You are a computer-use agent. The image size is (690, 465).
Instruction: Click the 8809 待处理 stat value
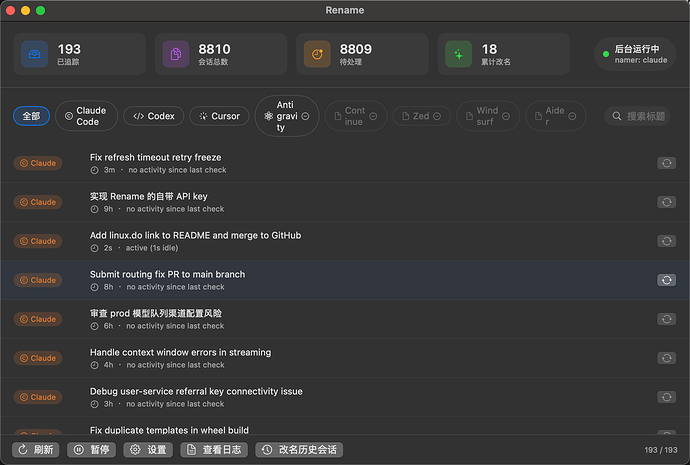(356, 49)
